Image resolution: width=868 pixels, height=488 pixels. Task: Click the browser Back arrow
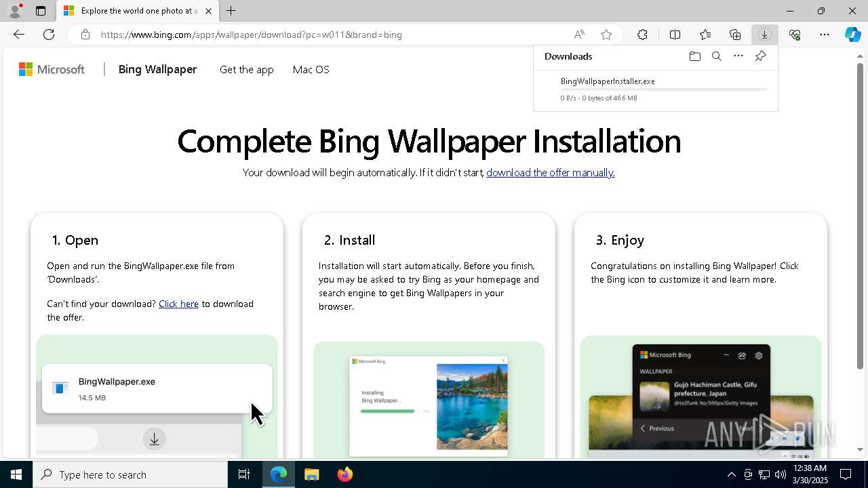19,35
